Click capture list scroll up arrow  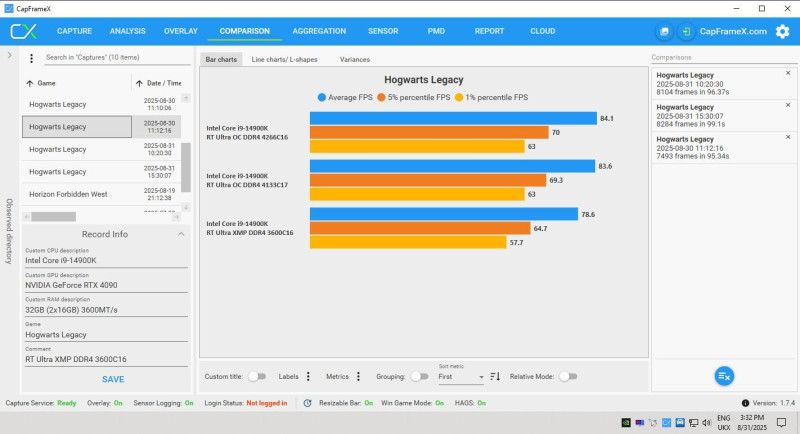pos(186,98)
